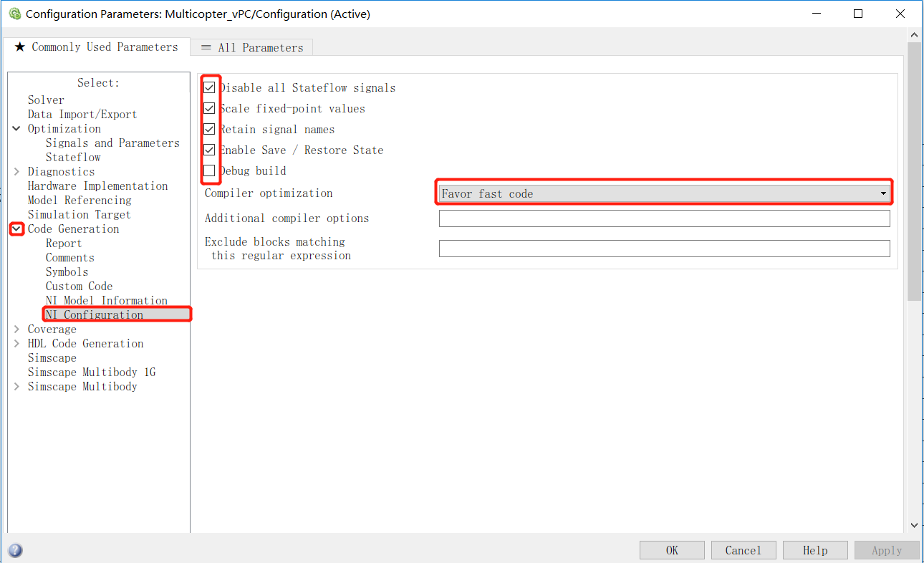Select Report under Code Generation
Image resolution: width=924 pixels, height=563 pixels.
click(x=64, y=244)
